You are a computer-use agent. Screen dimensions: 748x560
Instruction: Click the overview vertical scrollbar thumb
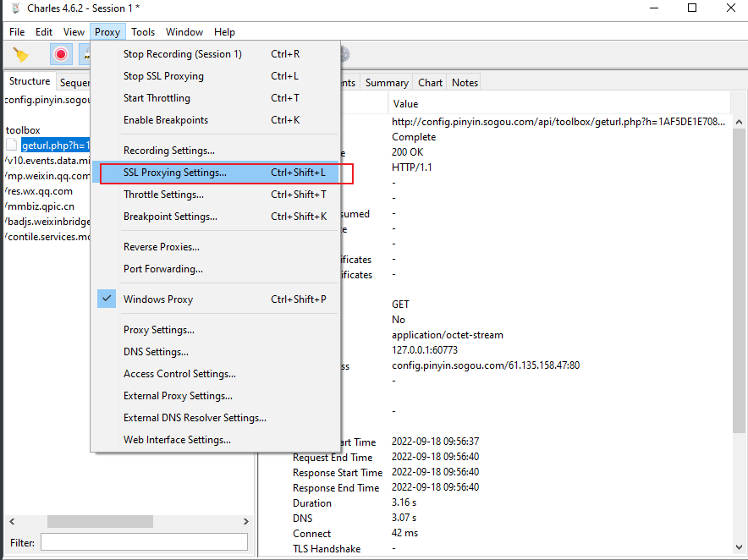tap(739, 281)
